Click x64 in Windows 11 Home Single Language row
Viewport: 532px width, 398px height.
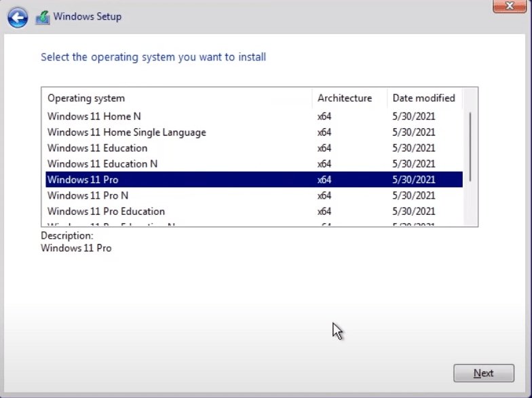pyautogui.click(x=324, y=132)
